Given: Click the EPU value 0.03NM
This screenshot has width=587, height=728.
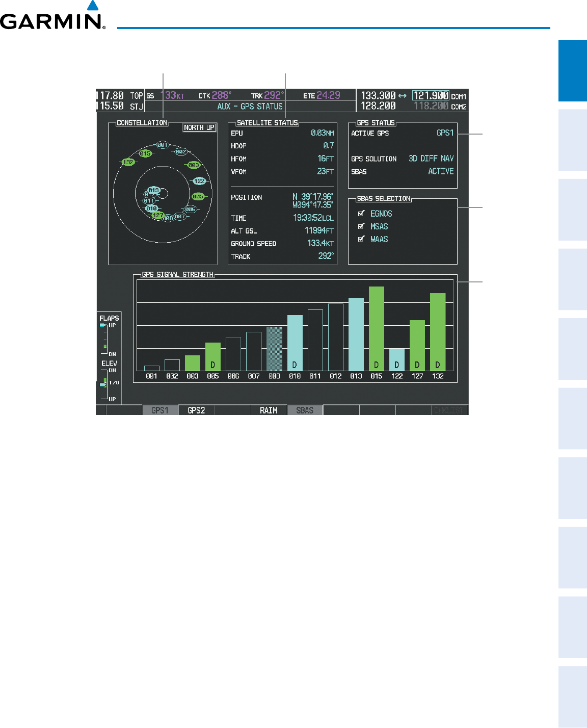Looking at the screenshot, I should point(323,133).
